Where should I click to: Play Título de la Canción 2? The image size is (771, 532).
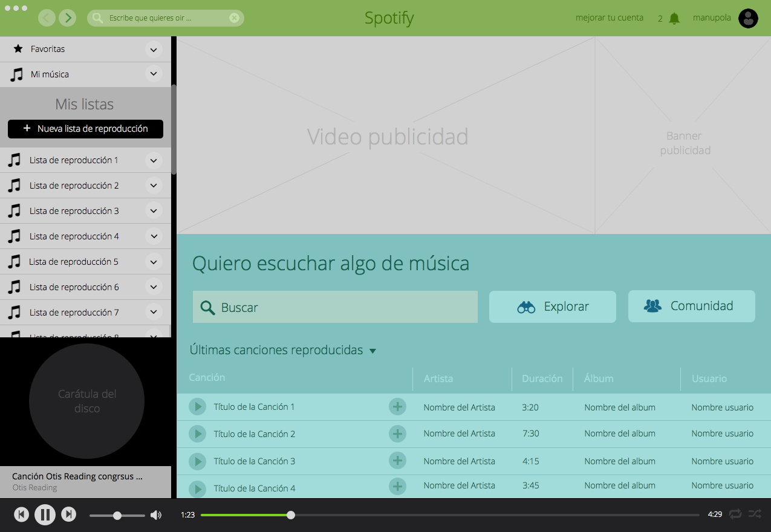[197, 433]
